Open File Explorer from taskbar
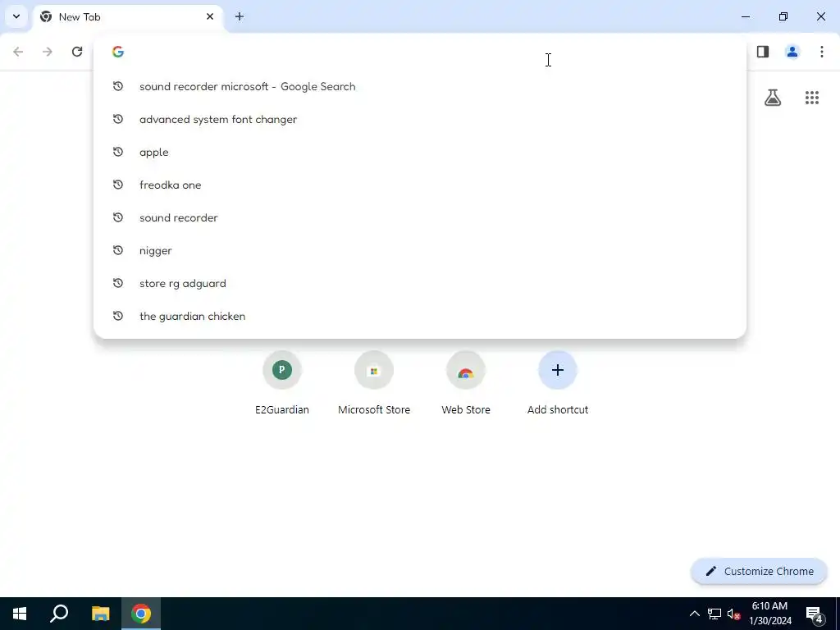 tap(100, 614)
